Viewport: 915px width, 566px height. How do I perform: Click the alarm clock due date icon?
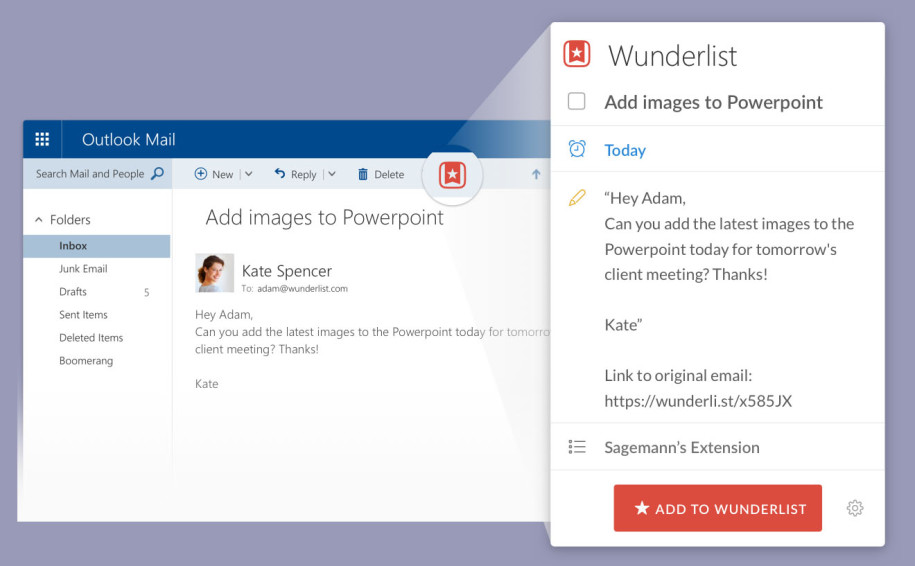pos(577,149)
